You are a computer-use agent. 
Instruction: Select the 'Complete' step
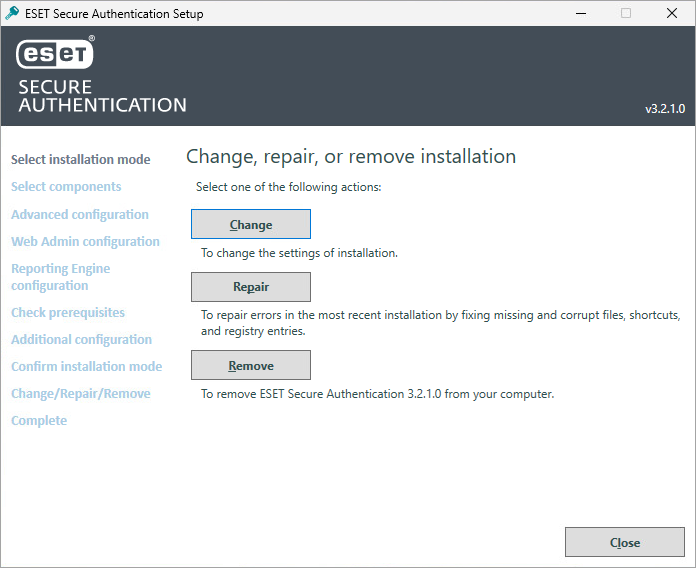click(39, 421)
